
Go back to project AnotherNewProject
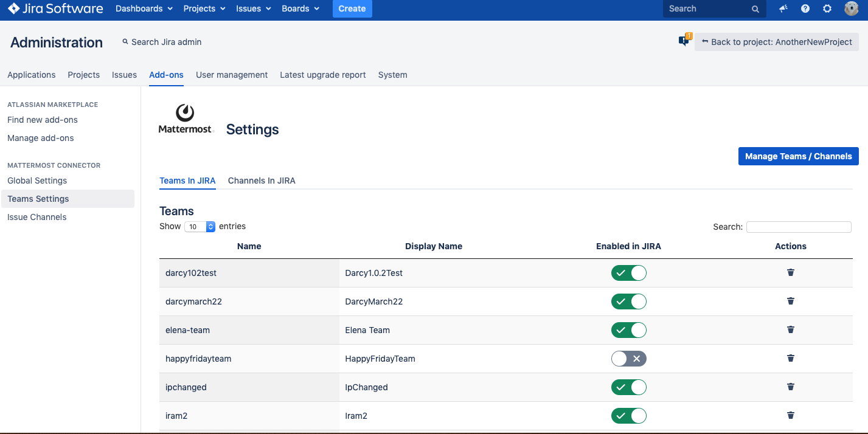point(777,42)
